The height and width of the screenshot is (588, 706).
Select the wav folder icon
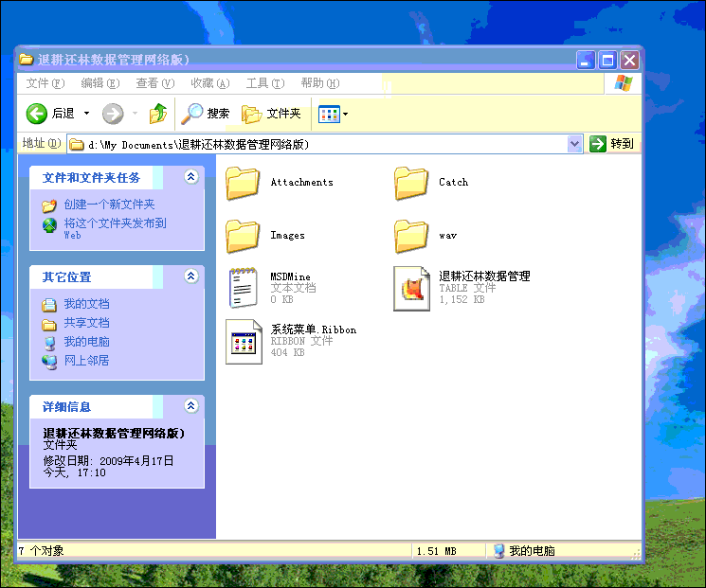(x=410, y=236)
